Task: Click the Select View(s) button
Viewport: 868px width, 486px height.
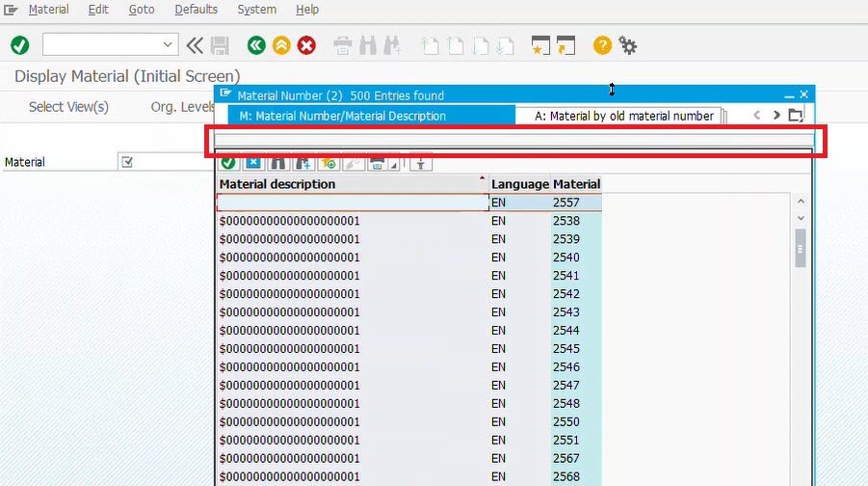Action: [x=68, y=107]
